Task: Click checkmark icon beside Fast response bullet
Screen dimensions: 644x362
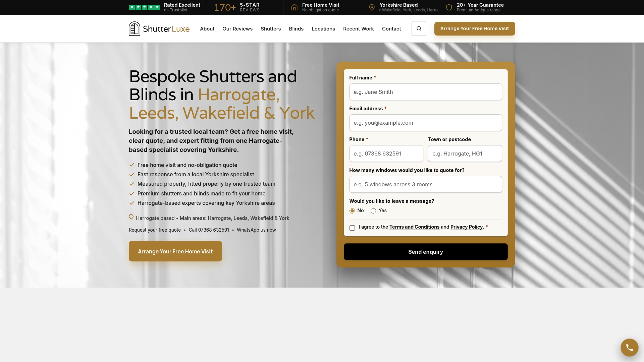Action: click(x=132, y=174)
